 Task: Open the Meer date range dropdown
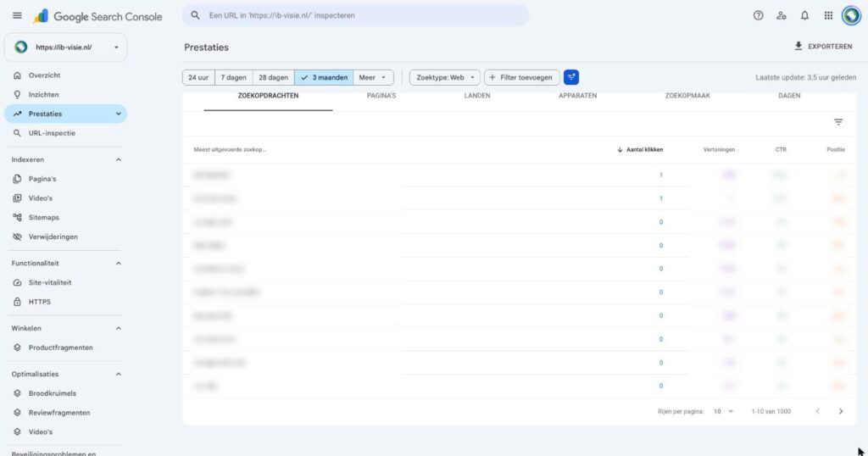[x=373, y=77]
